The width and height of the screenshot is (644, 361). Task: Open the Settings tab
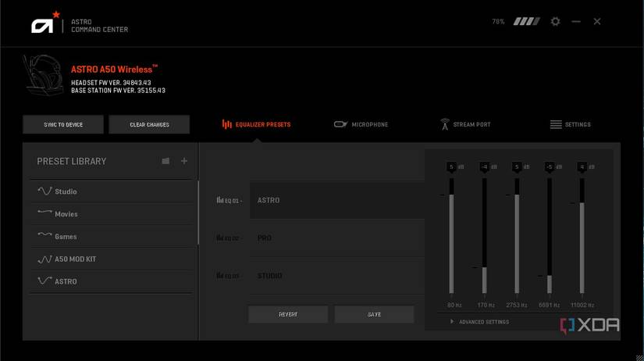[x=570, y=124]
